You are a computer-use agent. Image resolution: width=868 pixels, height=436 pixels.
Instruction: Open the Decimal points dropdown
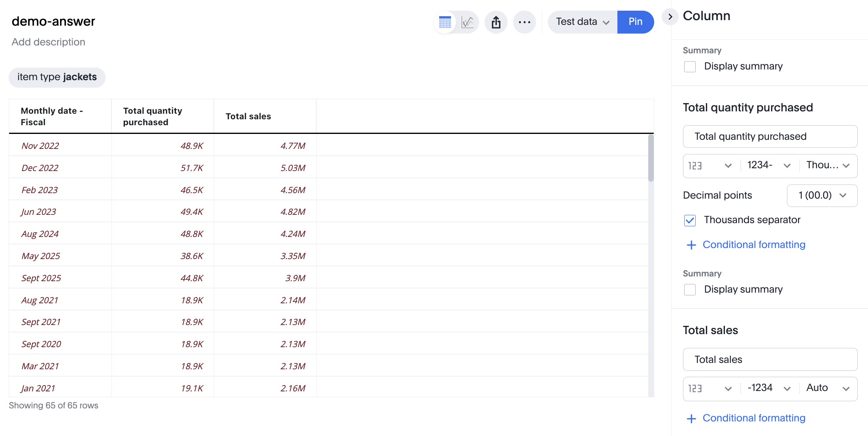[822, 195]
